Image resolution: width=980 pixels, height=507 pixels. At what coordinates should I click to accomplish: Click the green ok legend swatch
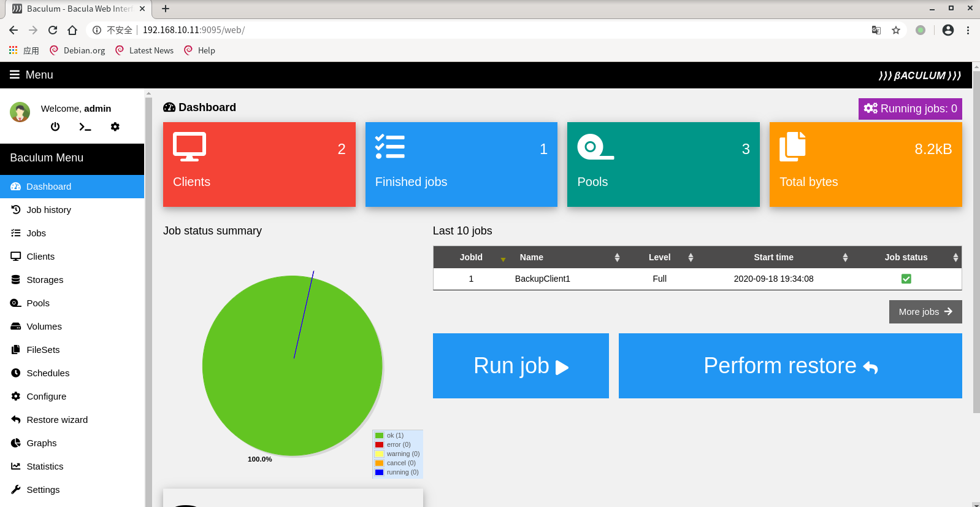click(380, 436)
